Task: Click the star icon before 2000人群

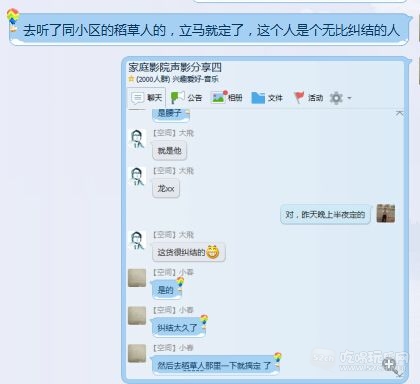Action: click(x=131, y=79)
